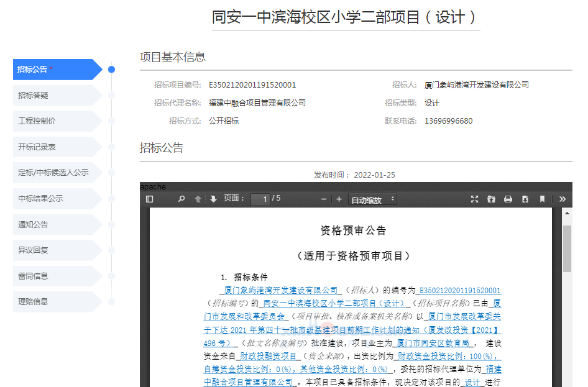The width and height of the screenshot is (588, 387).
Task: Zoom in the PDF document
Action: [339, 199]
